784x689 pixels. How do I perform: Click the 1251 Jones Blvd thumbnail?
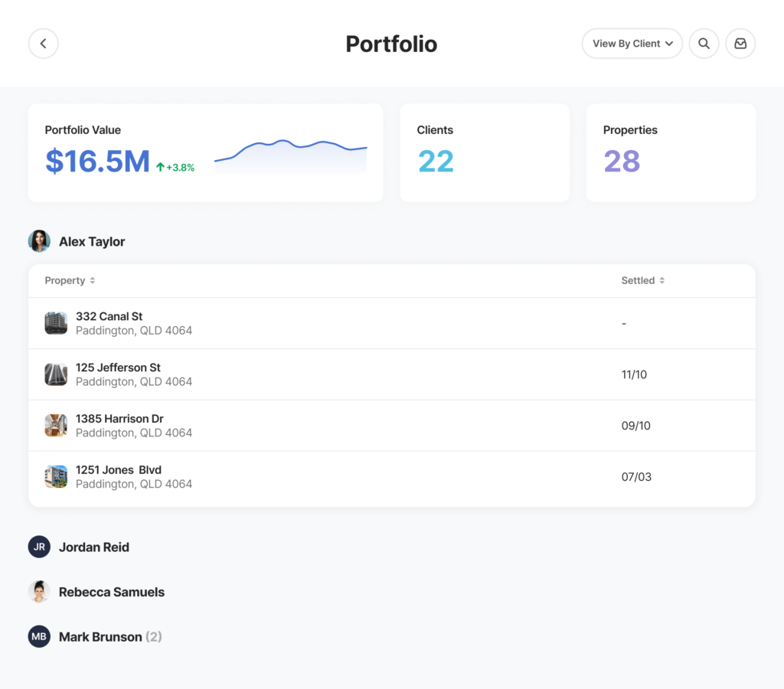click(56, 476)
